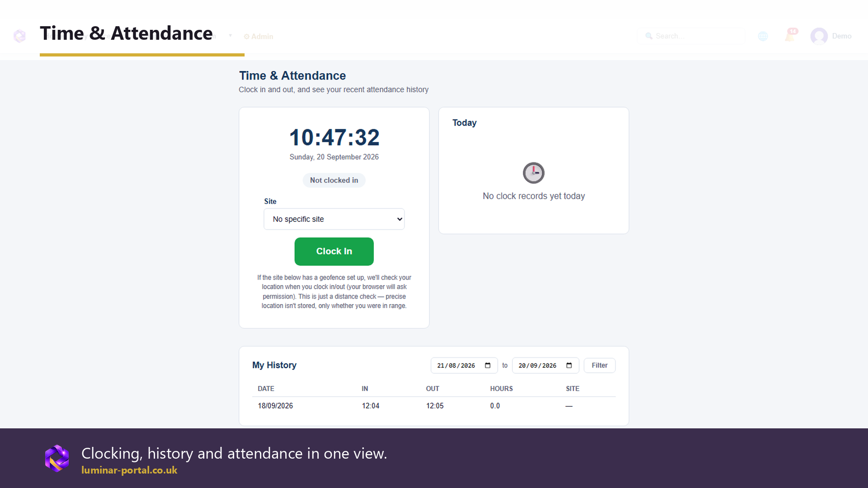The width and height of the screenshot is (868, 488).
Task: Click the 12:04 clock-in time cell
Action: pos(370,406)
